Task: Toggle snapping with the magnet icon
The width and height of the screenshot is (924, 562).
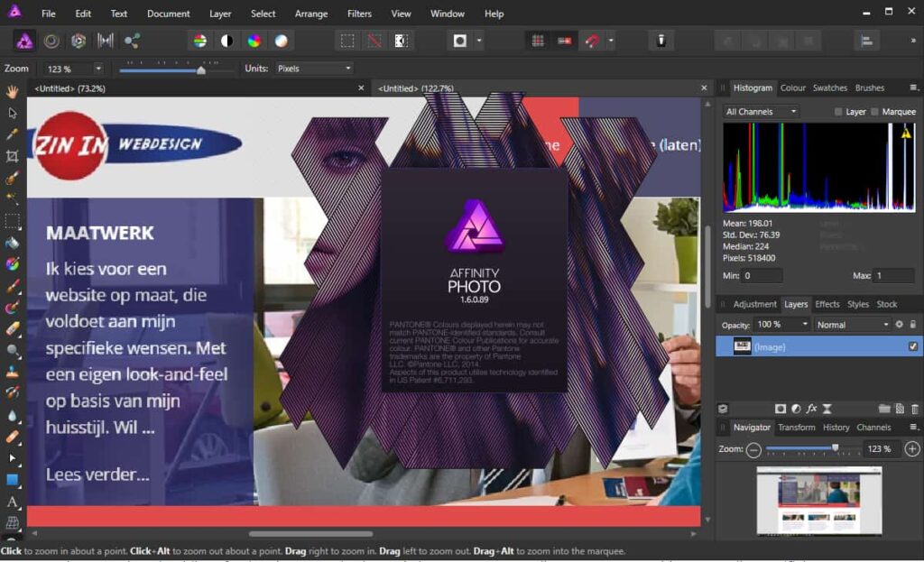Action: point(592,41)
